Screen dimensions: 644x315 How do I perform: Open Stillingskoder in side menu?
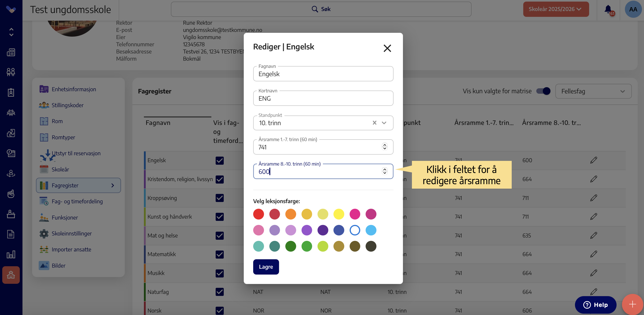click(67, 105)
